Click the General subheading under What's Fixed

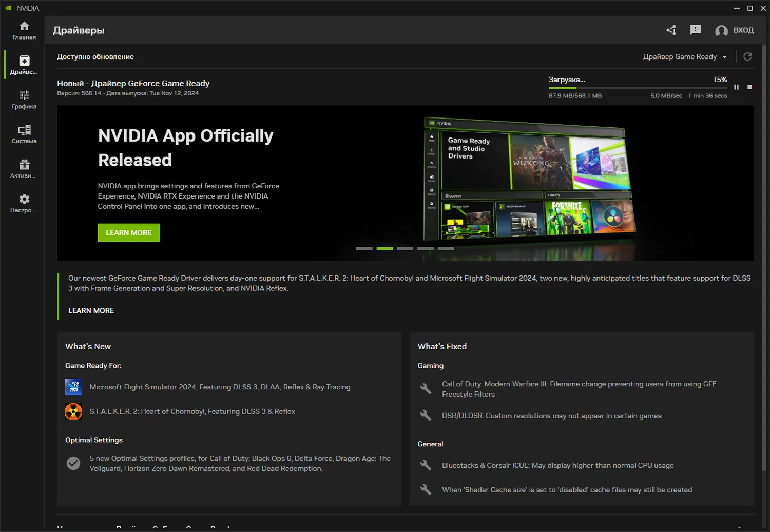[430, 444]
